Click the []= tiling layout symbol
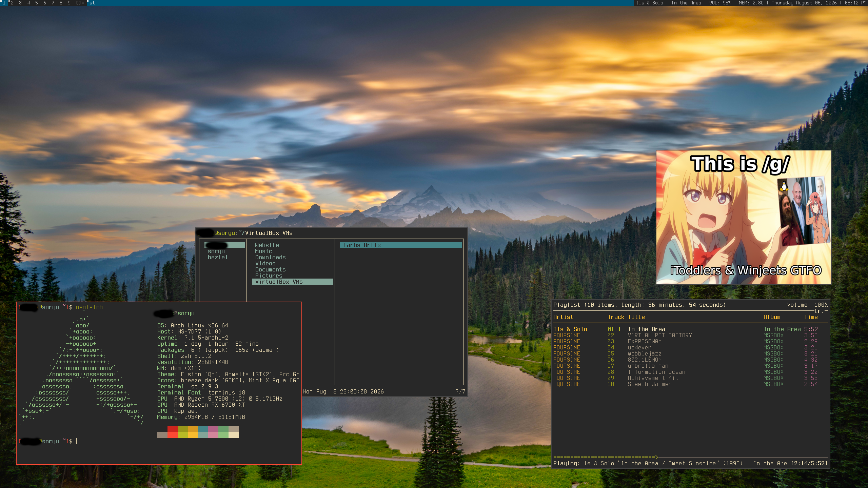Image resolution: width=868 pixels, height=488 pixels. click(x=80, y=3)
